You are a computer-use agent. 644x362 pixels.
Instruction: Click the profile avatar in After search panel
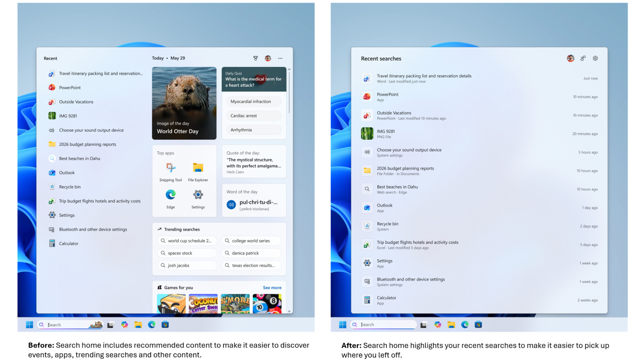570,58
